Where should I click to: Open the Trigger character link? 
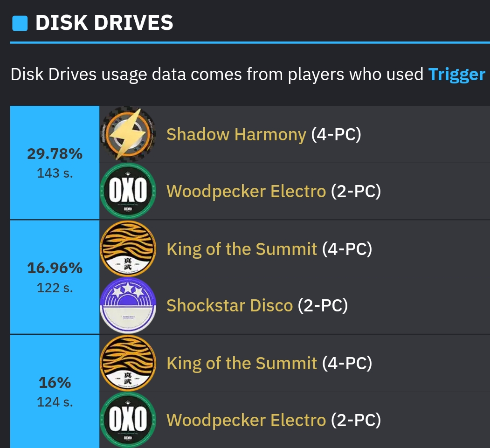pos(456,74)
